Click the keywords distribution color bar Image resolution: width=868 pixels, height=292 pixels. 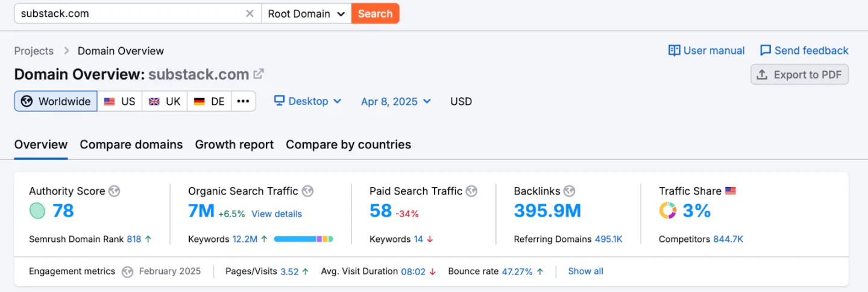tap(304, 239)
